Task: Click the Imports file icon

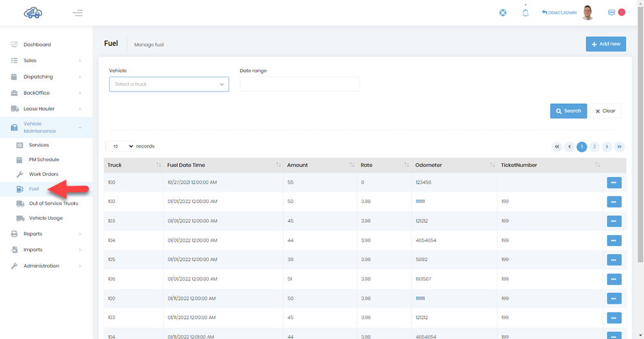Action: pos(14,249)
